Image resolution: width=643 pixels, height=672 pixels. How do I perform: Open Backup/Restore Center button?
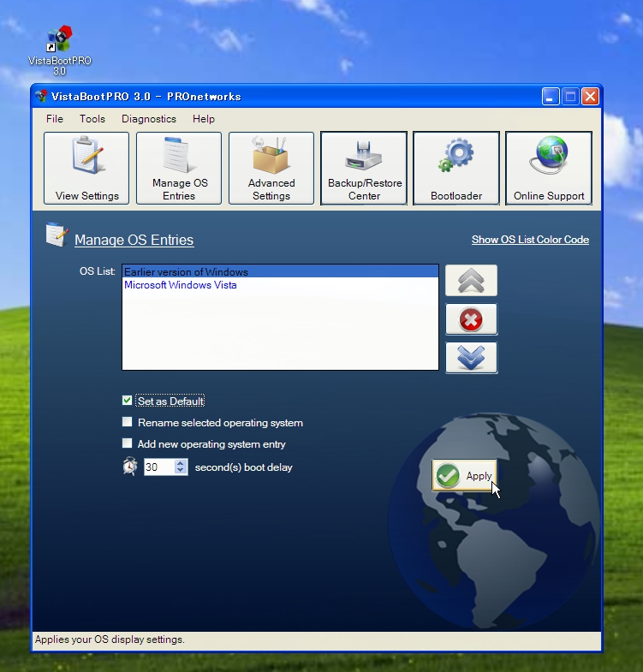364,168
